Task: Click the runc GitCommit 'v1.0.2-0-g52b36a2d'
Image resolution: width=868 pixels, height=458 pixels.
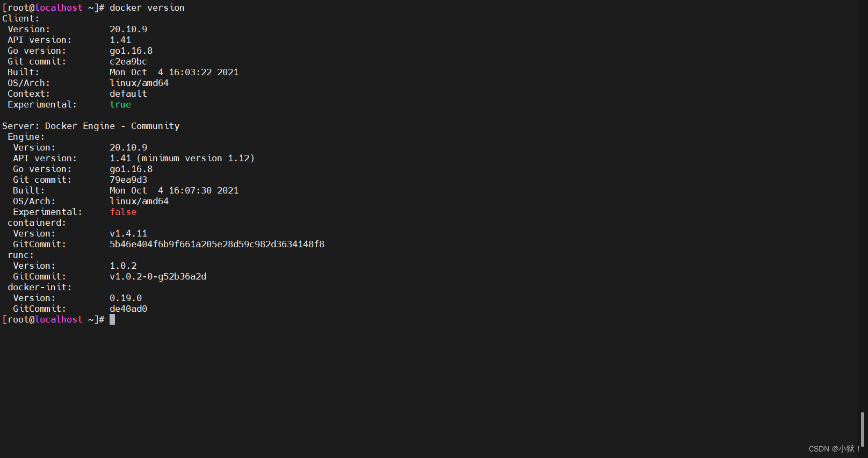Action: click(x=158, y=276)
